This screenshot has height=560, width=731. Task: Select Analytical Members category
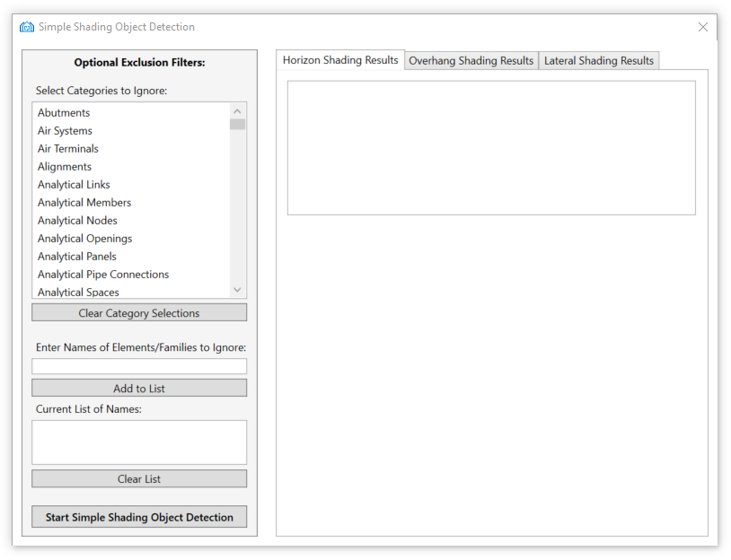click(x=84, y=203)
